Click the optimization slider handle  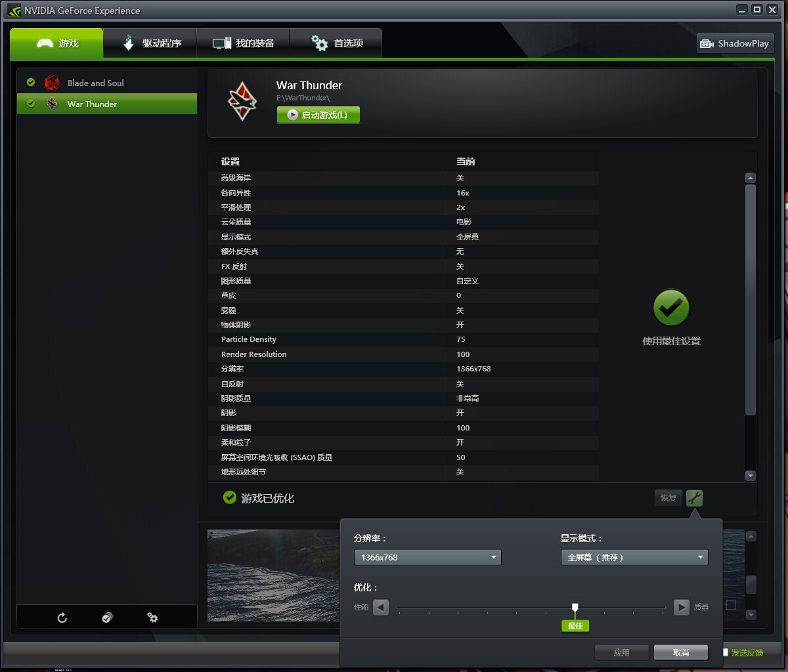575,607
